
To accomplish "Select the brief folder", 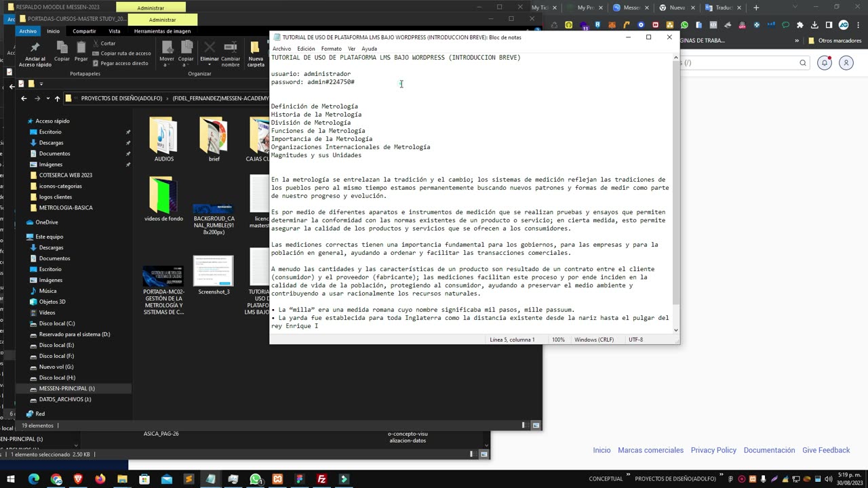I will pos(214,140).
